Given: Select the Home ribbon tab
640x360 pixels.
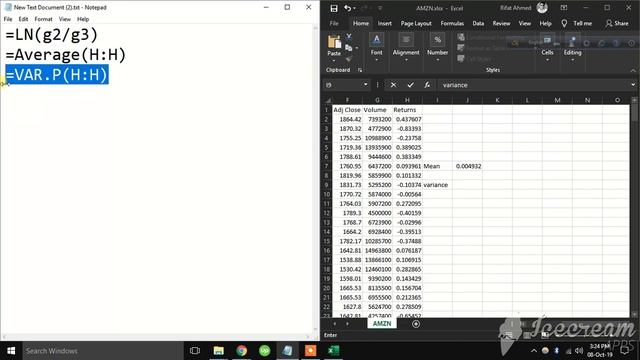Looking at the screenshot, I should pyautogui.click(x=361, y=23).
